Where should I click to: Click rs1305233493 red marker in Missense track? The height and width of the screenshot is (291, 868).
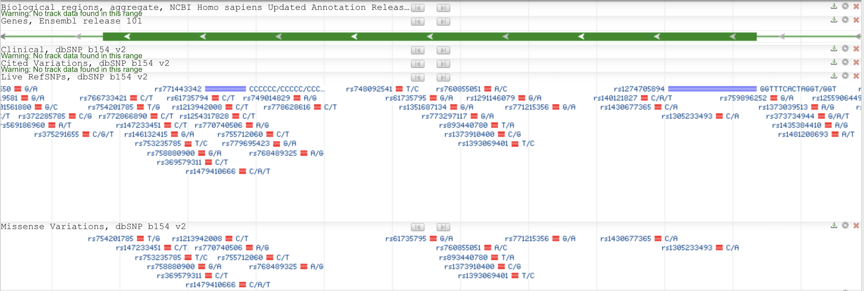click(719, 248)
